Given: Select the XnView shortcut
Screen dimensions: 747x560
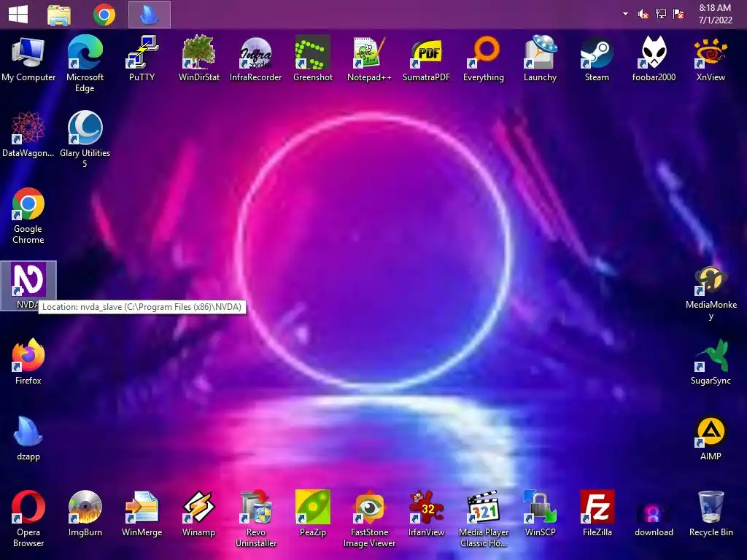Looking at the screenshot, I should pyautogui.click(x=711, y=58).
